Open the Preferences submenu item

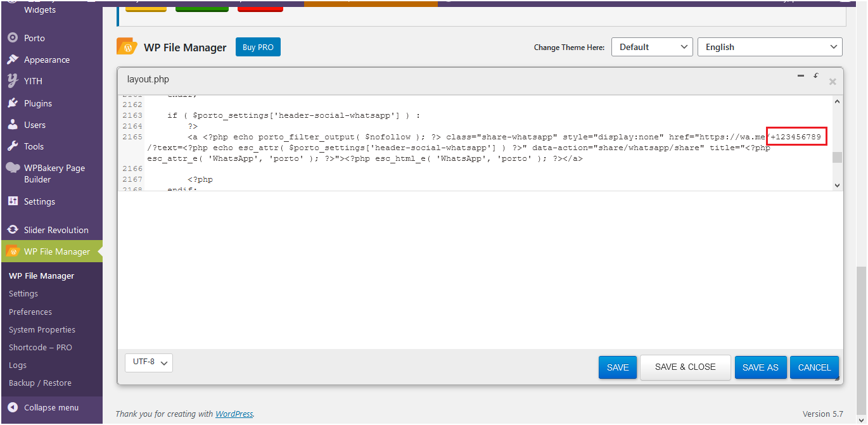click(30, 312)
